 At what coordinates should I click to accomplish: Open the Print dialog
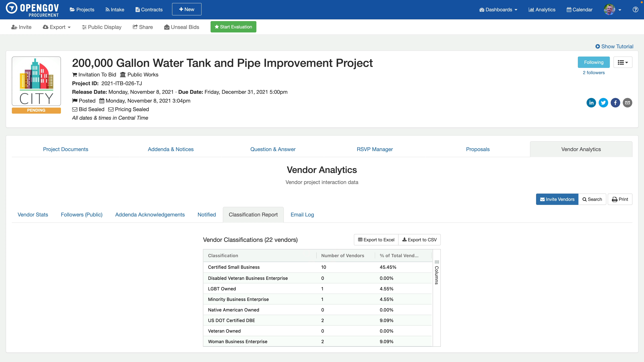point(620,199)
